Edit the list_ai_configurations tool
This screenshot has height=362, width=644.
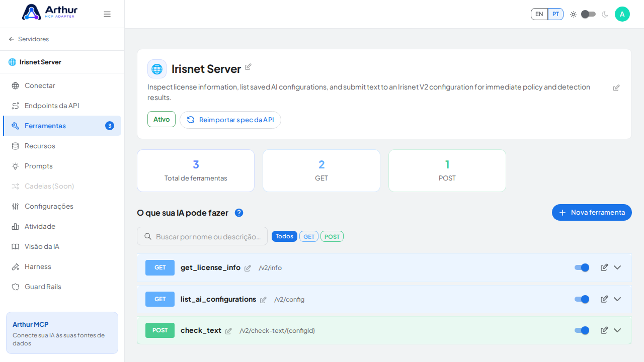click(604, 299)
